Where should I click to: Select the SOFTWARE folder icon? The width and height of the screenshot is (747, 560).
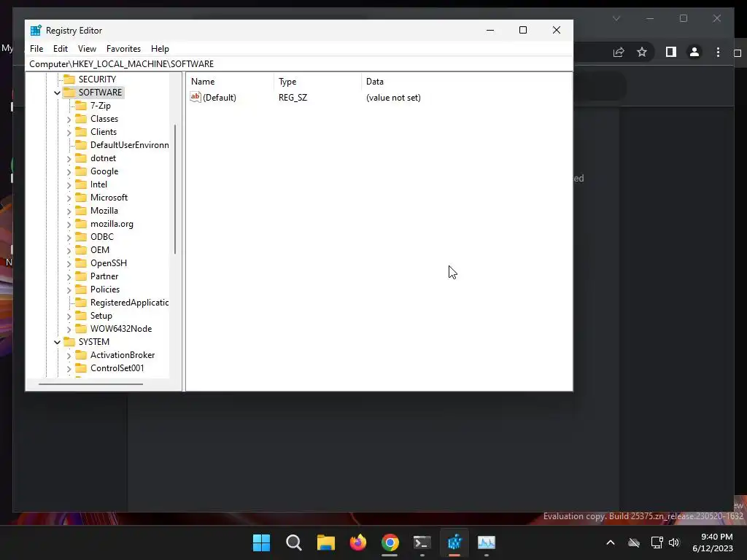click(x=69, y=92)
